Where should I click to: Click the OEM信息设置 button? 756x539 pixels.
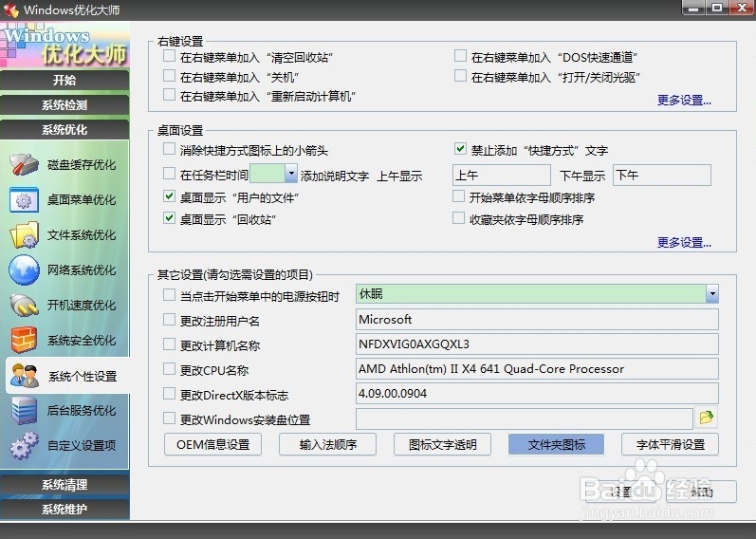[x=213, y=444]
